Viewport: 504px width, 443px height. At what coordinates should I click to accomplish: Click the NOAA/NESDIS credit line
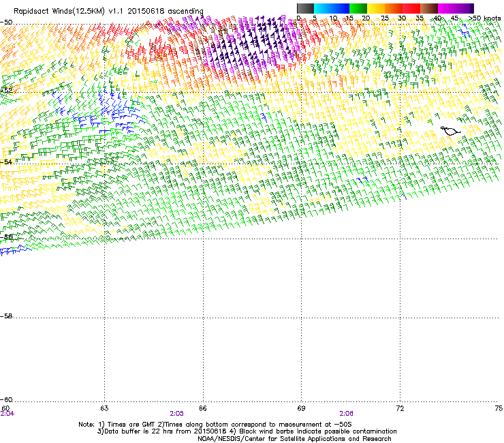[x=294, y=439]
